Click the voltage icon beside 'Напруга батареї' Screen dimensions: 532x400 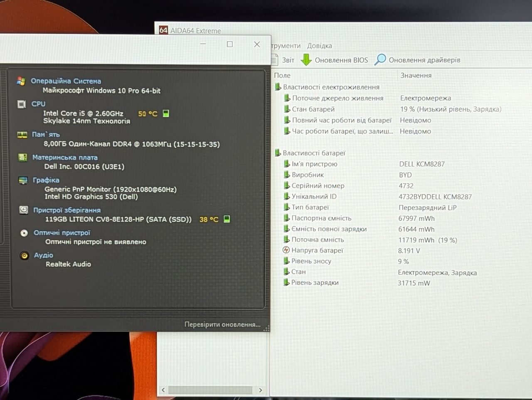(x=286, y=250)
